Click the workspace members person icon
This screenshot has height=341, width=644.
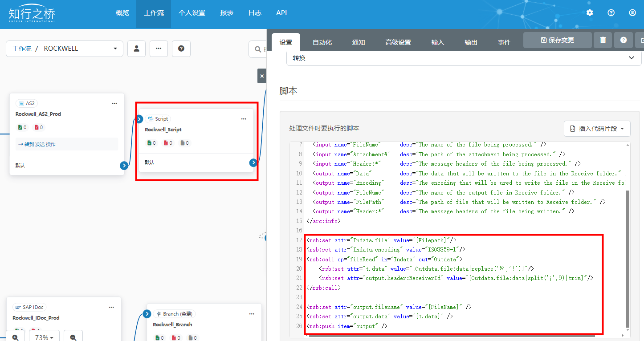point(137,49)
